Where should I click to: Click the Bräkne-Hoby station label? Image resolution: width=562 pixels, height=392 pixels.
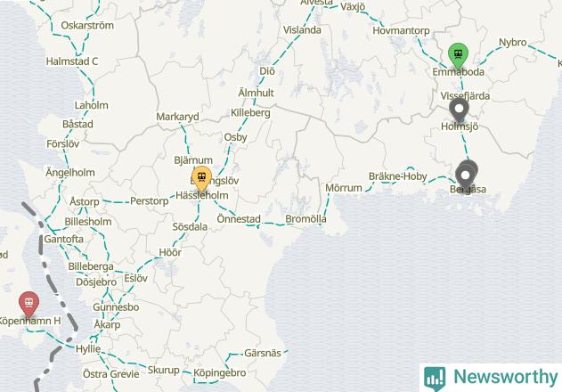tap(398, 176)
